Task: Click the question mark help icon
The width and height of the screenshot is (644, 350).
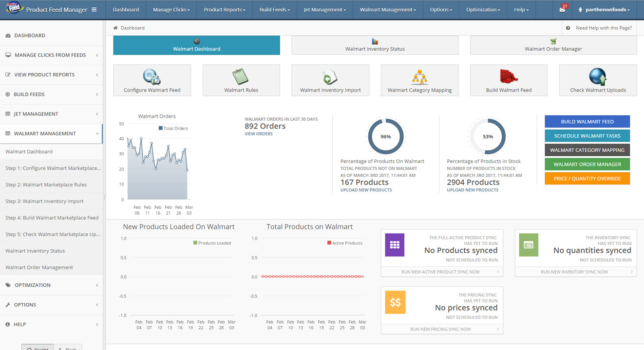Action: point(568,28)
